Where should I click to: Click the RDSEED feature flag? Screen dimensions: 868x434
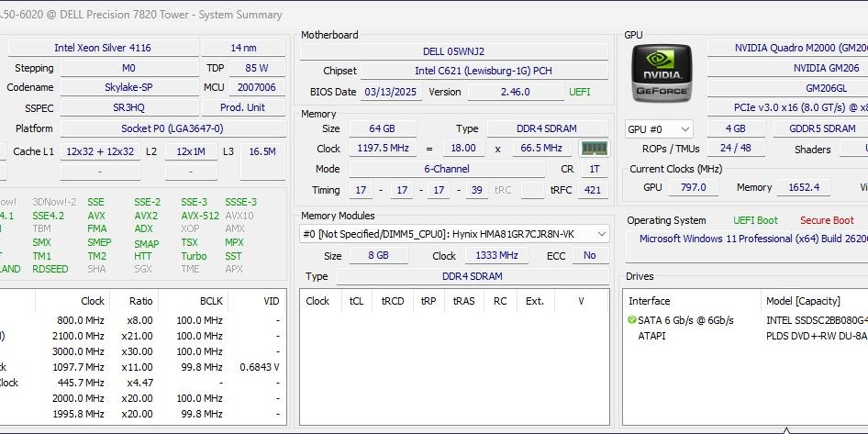point(50,269)
